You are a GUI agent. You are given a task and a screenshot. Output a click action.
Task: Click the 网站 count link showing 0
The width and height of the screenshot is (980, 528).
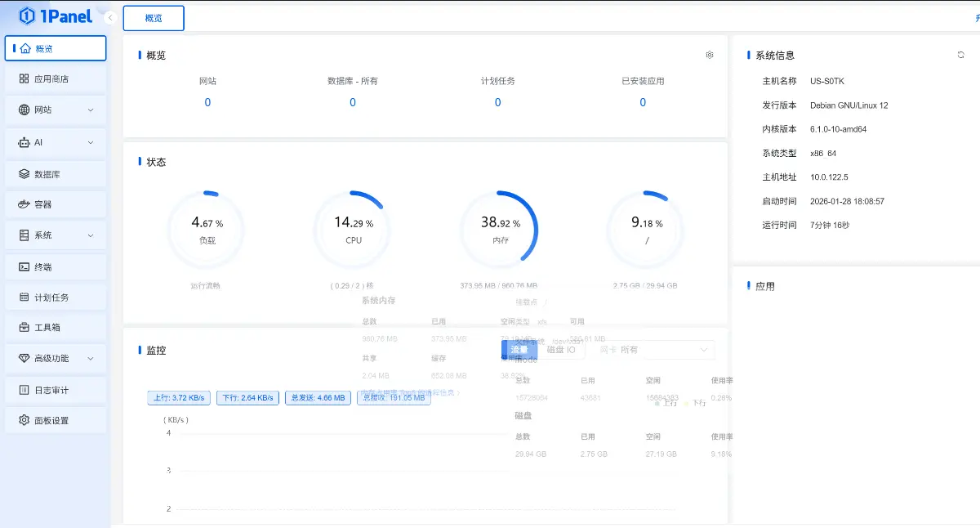[x=207, y=102]
